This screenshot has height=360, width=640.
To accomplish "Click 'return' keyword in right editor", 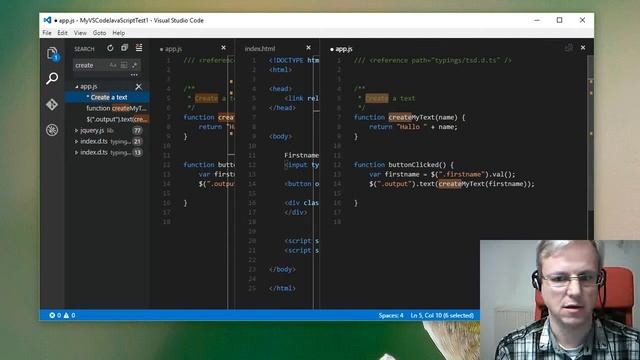I will pyautogui.click(x=380, y=127).
